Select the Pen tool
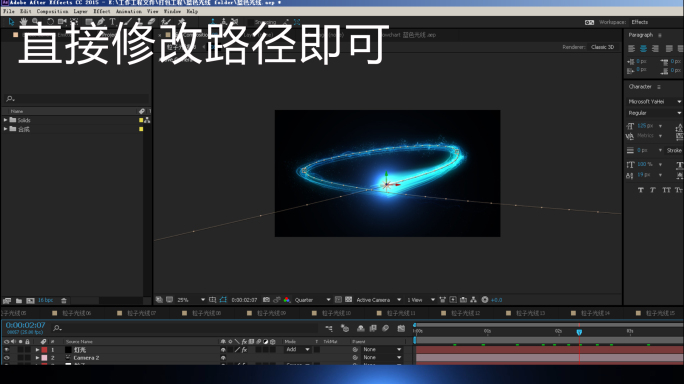This screenshot has width=684, height=384. tap(101, 21)
